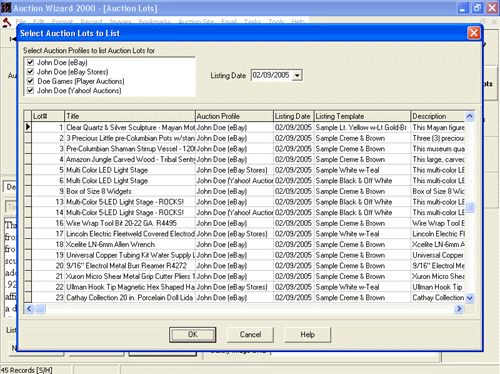Viewport: 500px width, 374px height.
Task: Click the horizontal scroll-left arrow
Action: pyautogui.click(x=29, y=309)
